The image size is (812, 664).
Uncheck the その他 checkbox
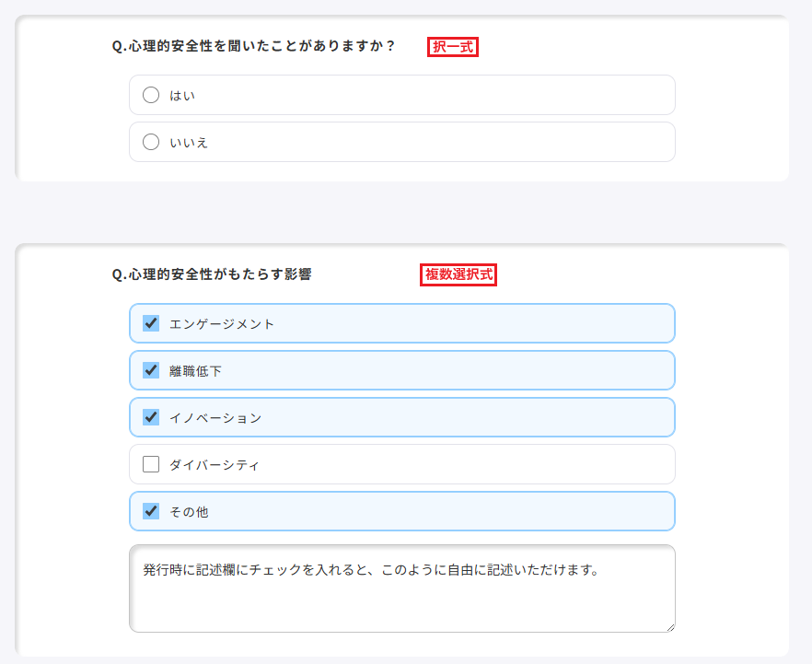point(151,511)
